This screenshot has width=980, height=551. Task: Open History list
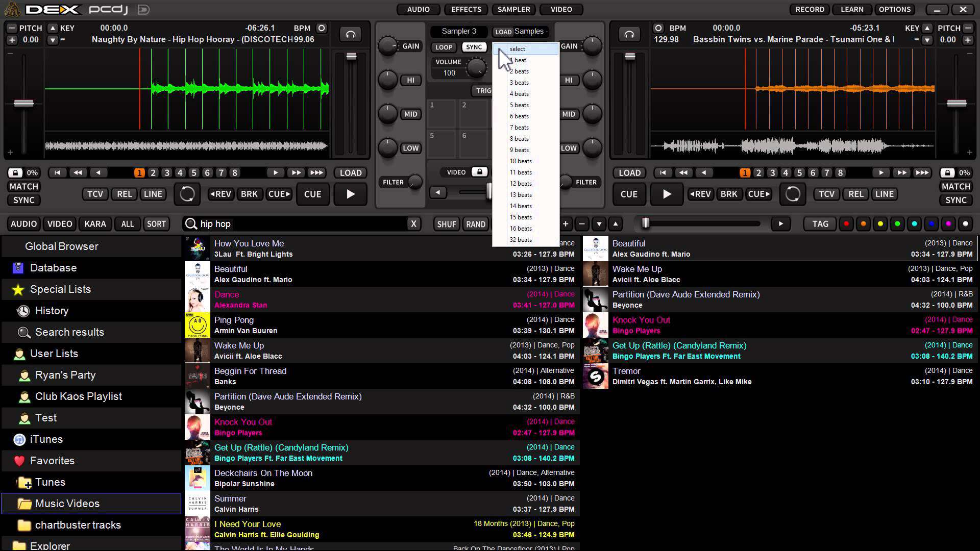tap(92, 311)
